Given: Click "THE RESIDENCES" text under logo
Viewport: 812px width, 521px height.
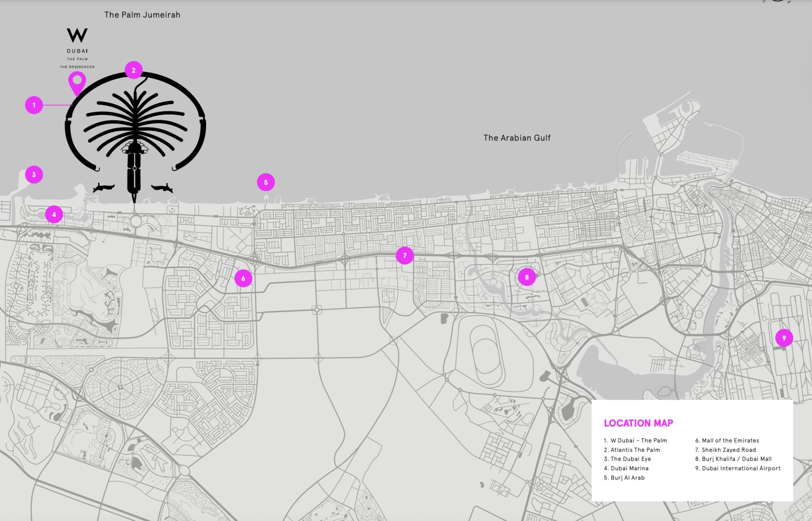Looking at the screenshot, I should point(77,67).
